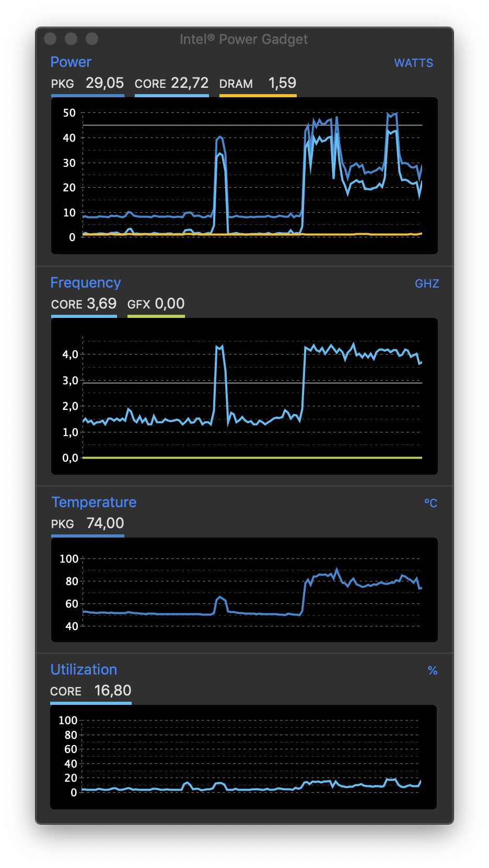Select the PKG power reading 29,05
This screenshot has width=489, height=868.
pyautogui.click(x=105, y=83)
